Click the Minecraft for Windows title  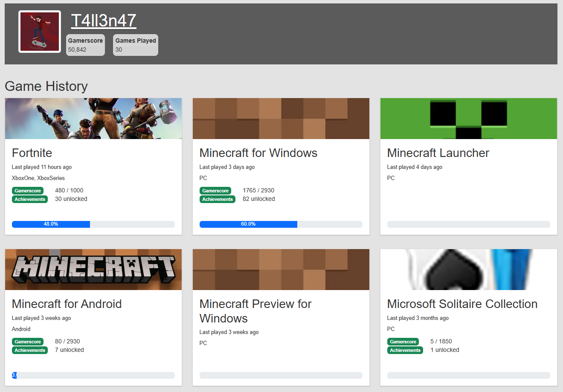258,153
